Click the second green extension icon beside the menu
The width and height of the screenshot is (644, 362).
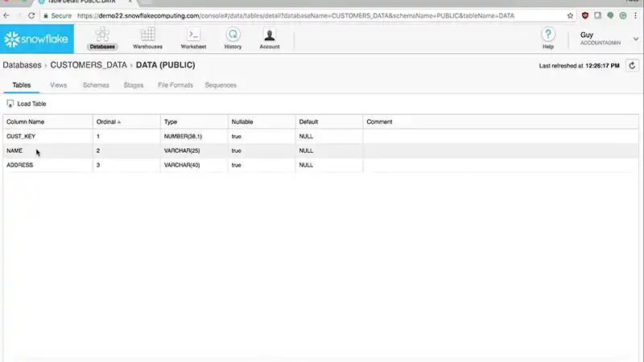click(x=623, y=15)
